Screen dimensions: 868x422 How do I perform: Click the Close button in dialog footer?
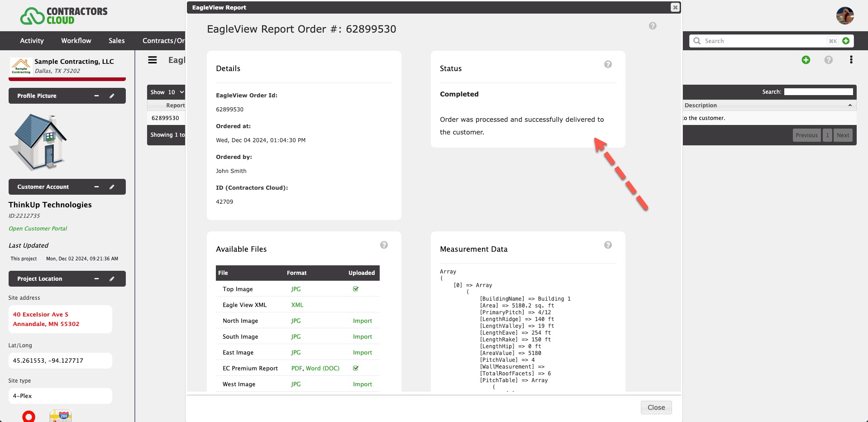click(x=656, y=408)
